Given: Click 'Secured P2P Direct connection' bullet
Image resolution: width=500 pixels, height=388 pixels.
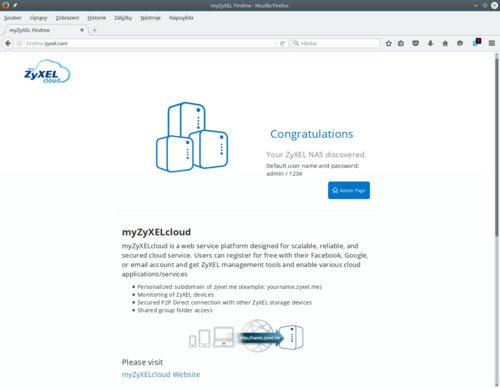Looking at the screenshot, I should click(x=224, y=303).
